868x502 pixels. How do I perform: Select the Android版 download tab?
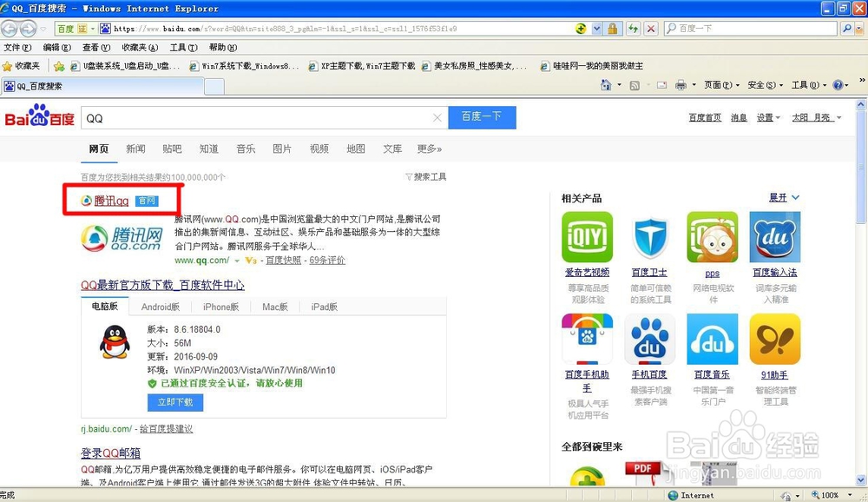tap(160, 307)
